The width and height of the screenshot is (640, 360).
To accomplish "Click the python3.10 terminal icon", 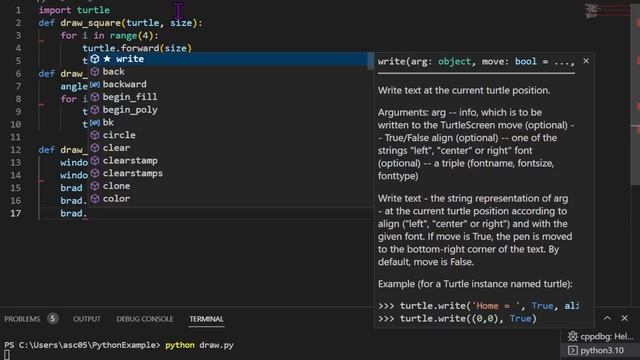I will pos(573,350).
